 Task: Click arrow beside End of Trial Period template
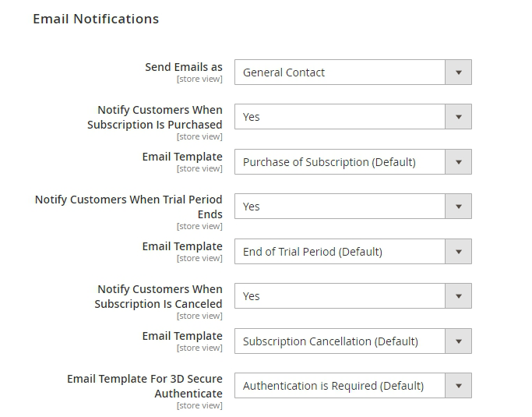pos(458,252)
